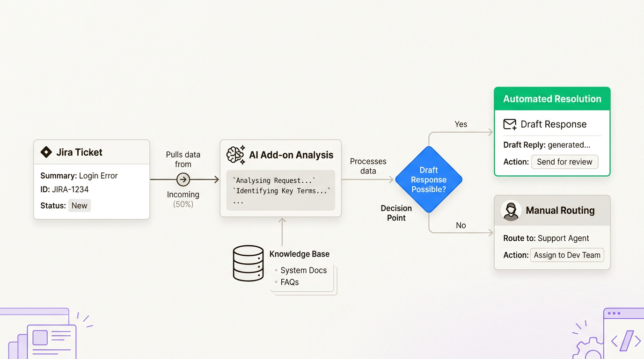
Task: Click the Yes branch label
Action: (461, 124)
